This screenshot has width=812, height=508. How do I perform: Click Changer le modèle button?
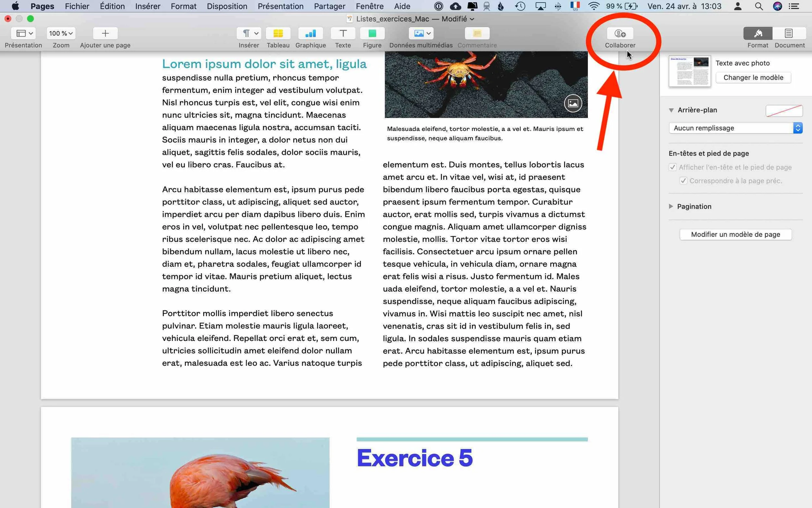click(753, 78)
